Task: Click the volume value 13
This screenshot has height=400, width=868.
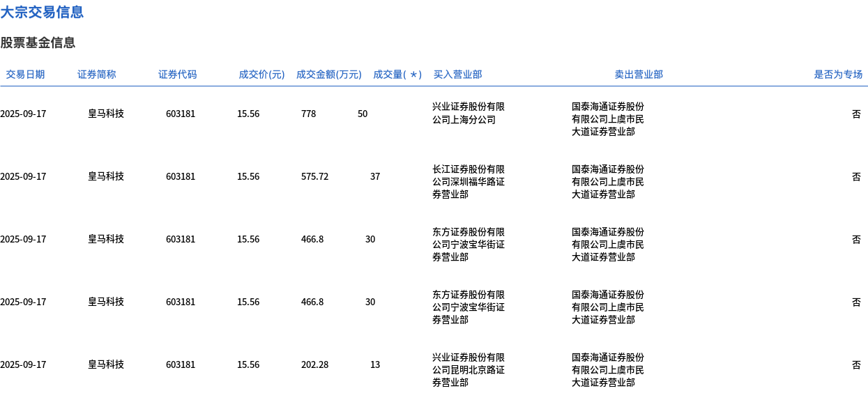Action: [375, 364]
